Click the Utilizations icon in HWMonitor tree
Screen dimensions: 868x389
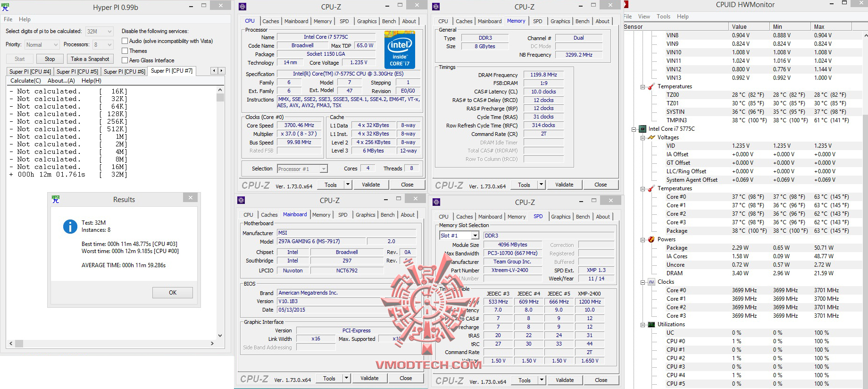pos(651,324)
